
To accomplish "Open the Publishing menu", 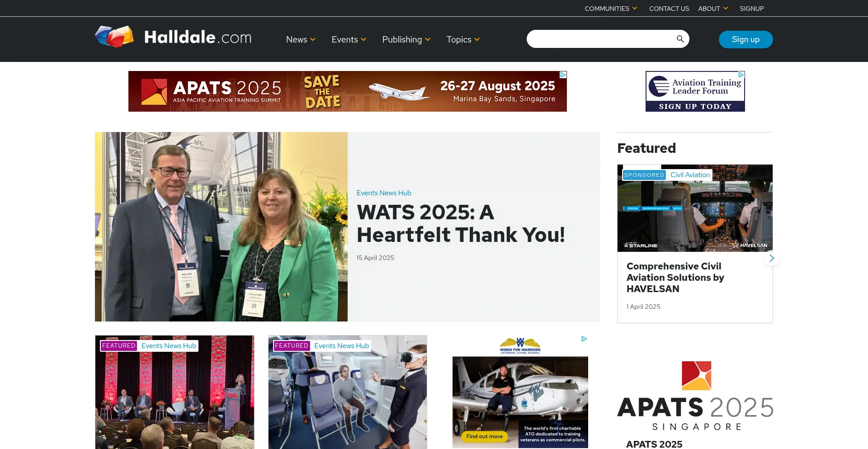I will click(x=406, y=40).
